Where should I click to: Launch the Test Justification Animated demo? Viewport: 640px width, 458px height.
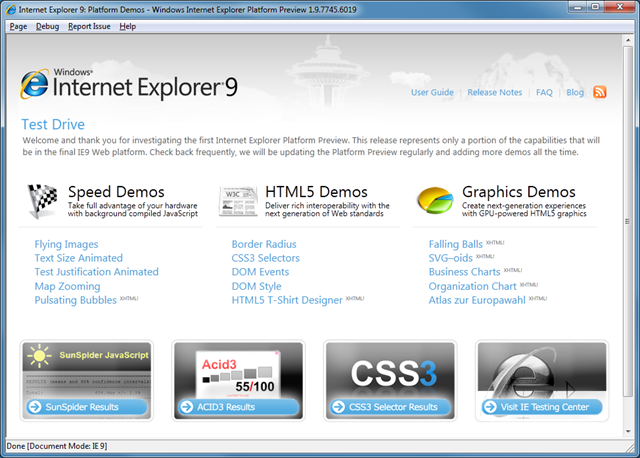(x=96, y=272)
